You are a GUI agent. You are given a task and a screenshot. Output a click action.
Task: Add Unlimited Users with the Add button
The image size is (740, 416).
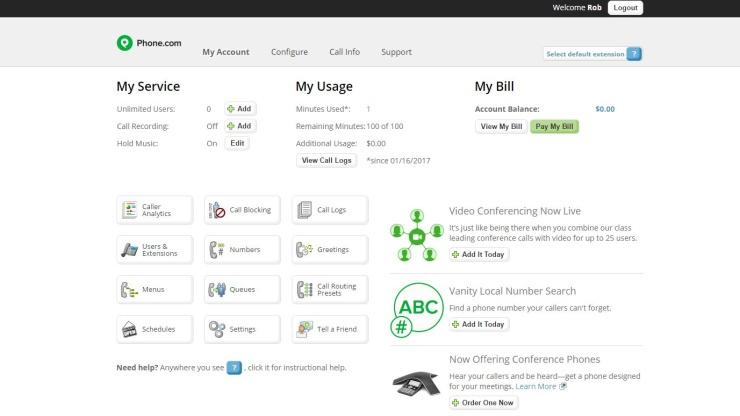coord(240,109)
